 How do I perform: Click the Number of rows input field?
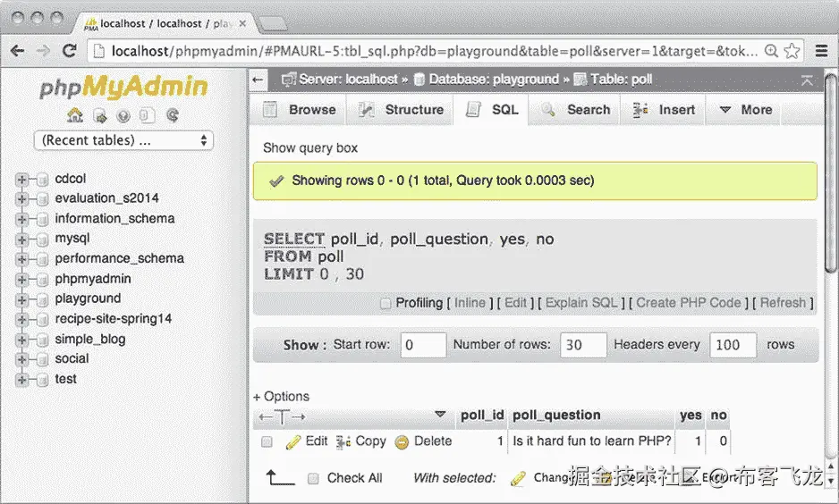click(584, 345)
